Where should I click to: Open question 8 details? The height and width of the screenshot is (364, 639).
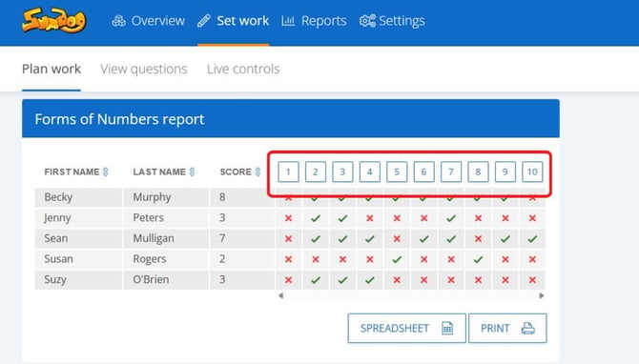(x=478, y=172)
